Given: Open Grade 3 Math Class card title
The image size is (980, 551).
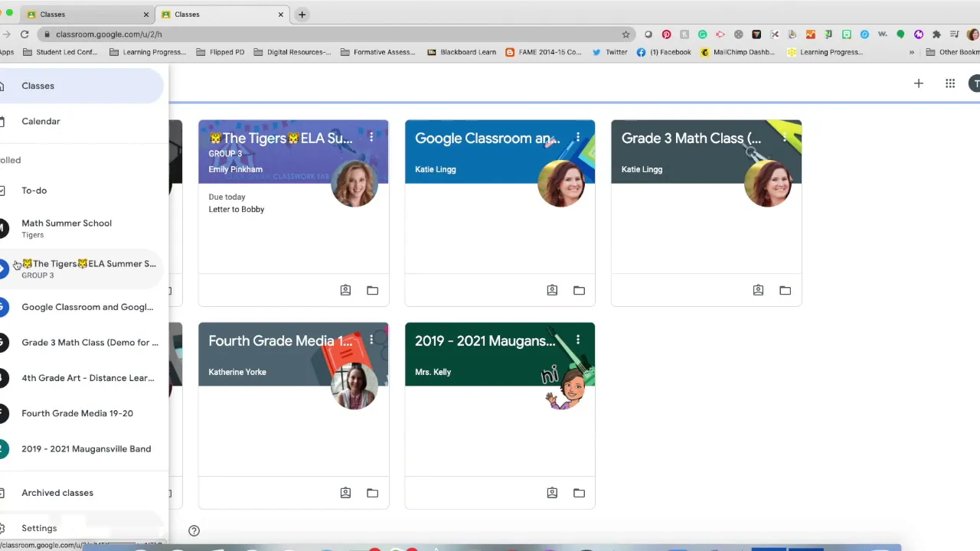Looking at the screenshot, I should pyautogui.click(x=691, y=139).
